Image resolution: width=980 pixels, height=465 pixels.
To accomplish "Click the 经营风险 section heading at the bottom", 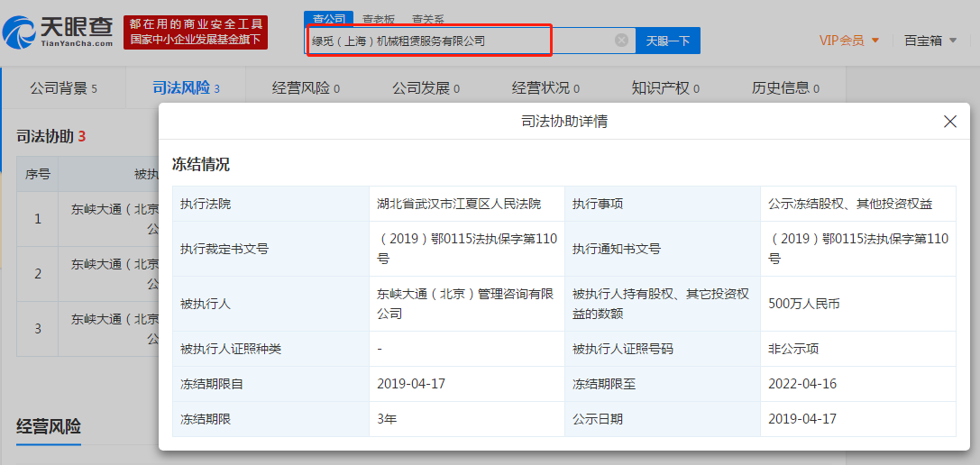I will point(49,427).
